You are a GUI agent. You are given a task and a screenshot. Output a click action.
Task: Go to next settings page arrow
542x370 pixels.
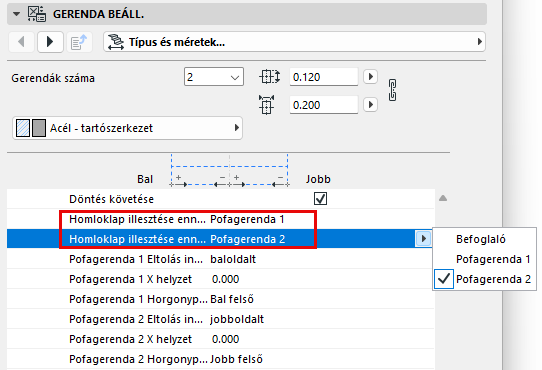tap(50, 42)
